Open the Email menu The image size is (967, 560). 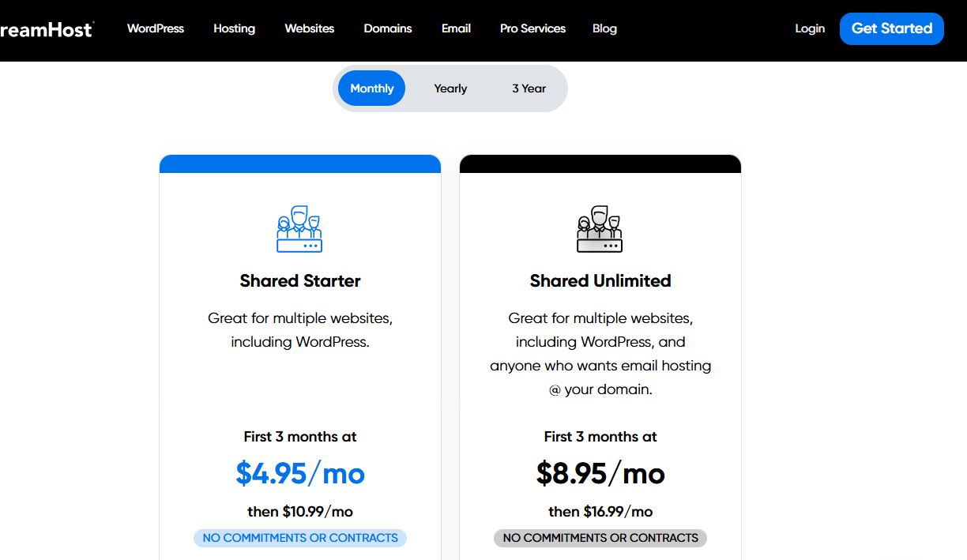(x=455, y=28)
